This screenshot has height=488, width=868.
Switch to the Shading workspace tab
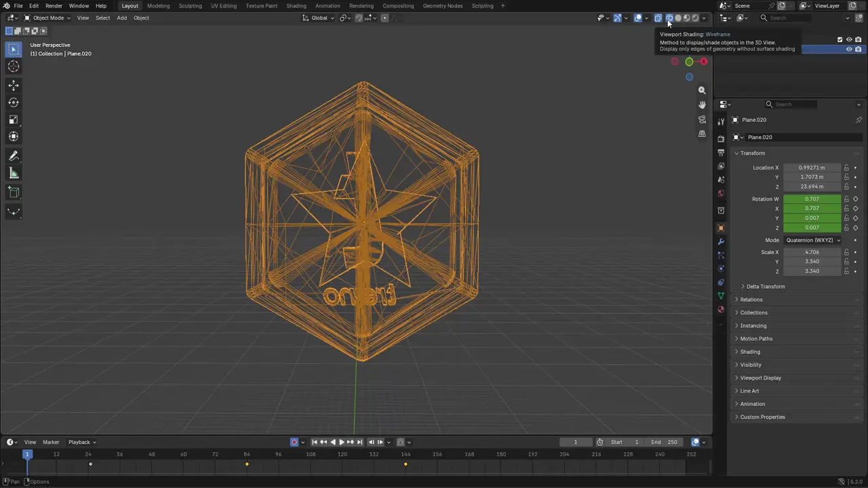tap(296, 5)
